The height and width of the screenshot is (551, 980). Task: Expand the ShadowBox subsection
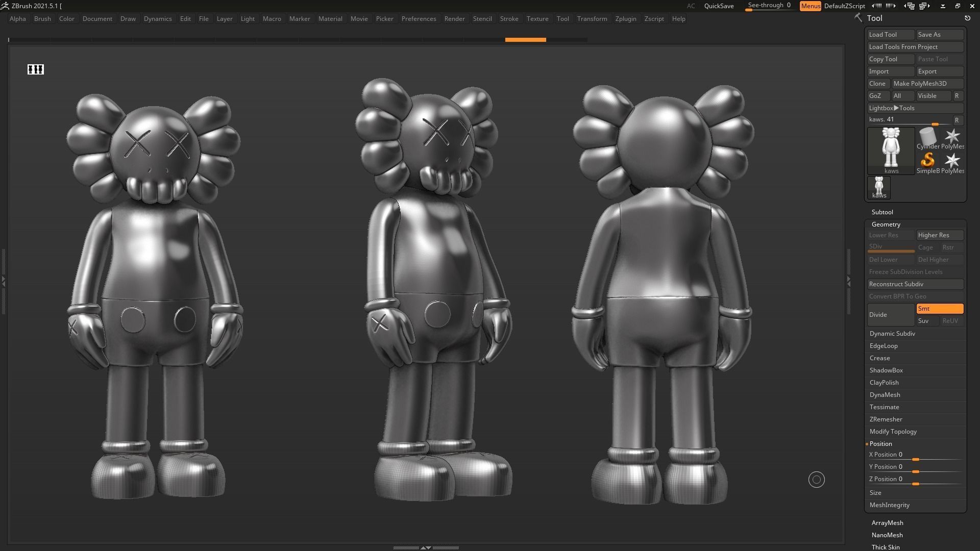click(886, 370)
